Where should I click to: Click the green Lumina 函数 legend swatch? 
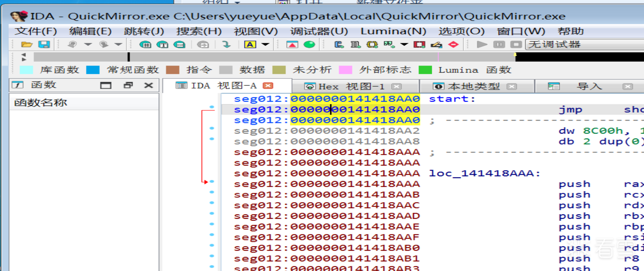click(x=425, y=70)
